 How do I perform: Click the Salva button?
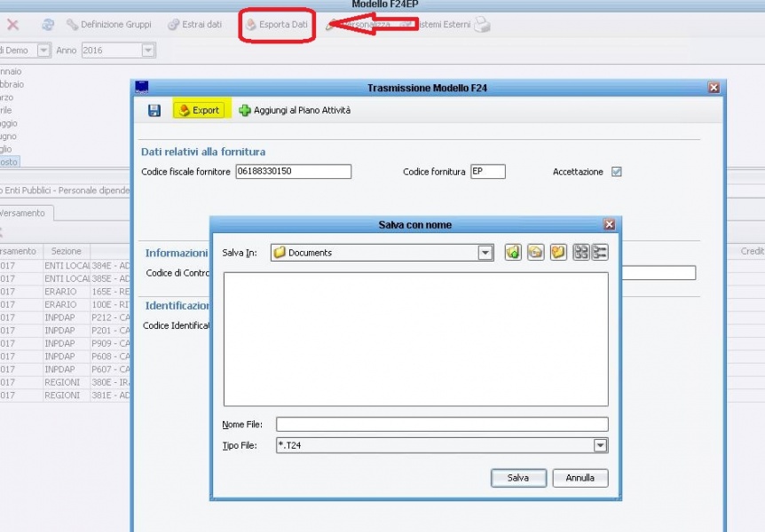click(x=518, y=478)
